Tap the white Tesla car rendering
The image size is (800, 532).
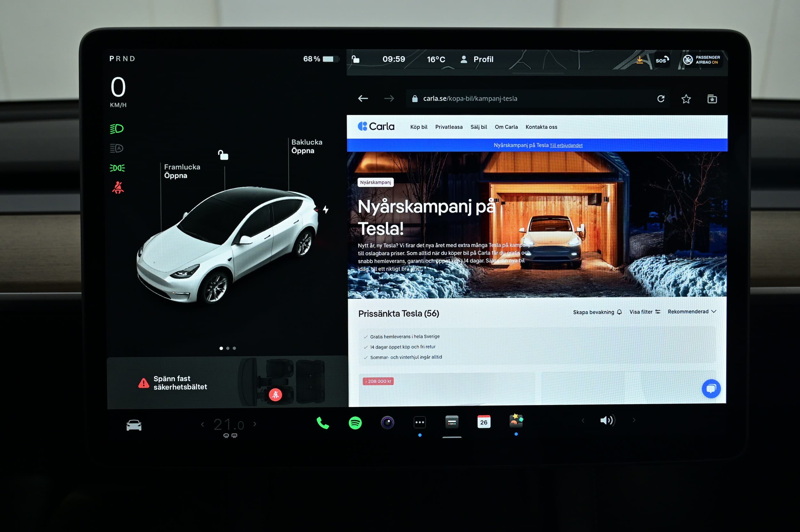(228, 244)
